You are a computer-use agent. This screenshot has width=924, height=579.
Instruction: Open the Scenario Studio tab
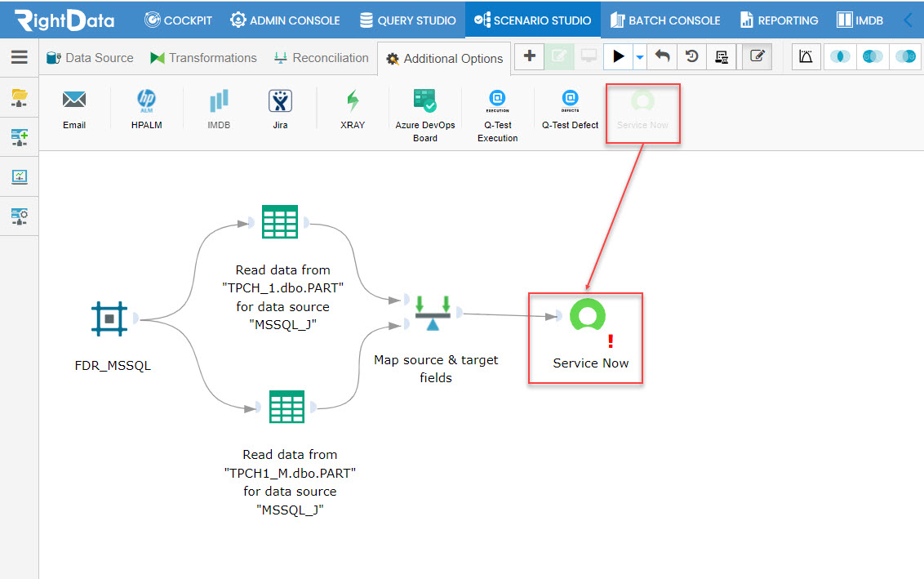pyautogui.click(x=533, y=20)
